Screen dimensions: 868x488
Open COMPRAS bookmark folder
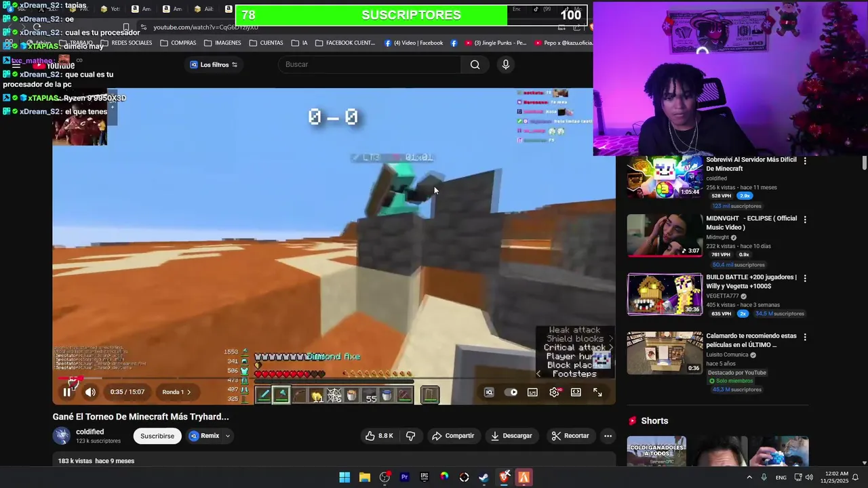click(178, 43)
